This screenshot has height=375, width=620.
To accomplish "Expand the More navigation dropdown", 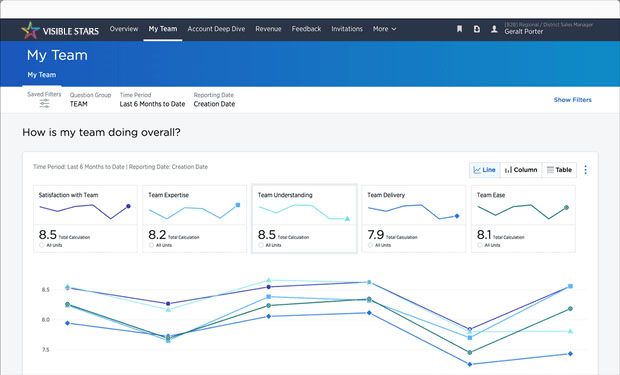I will (384, 29).
